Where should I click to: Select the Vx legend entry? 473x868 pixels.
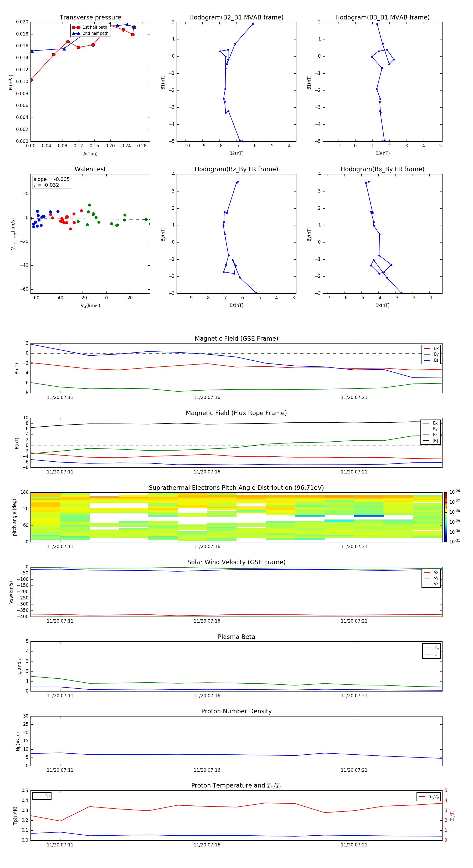(x=431, y=572)
